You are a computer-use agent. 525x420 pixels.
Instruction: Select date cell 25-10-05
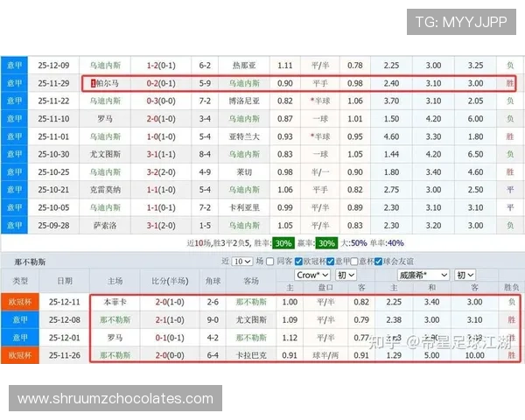[x=53, y=207]
